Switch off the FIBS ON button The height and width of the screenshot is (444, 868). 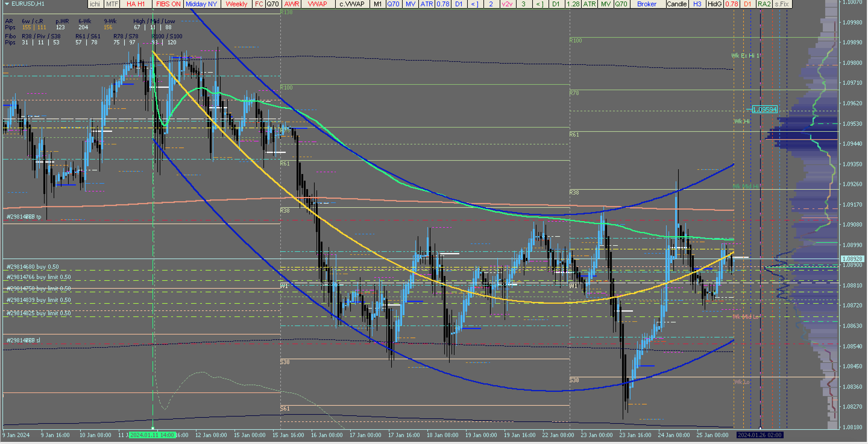(x=168, y=4)
